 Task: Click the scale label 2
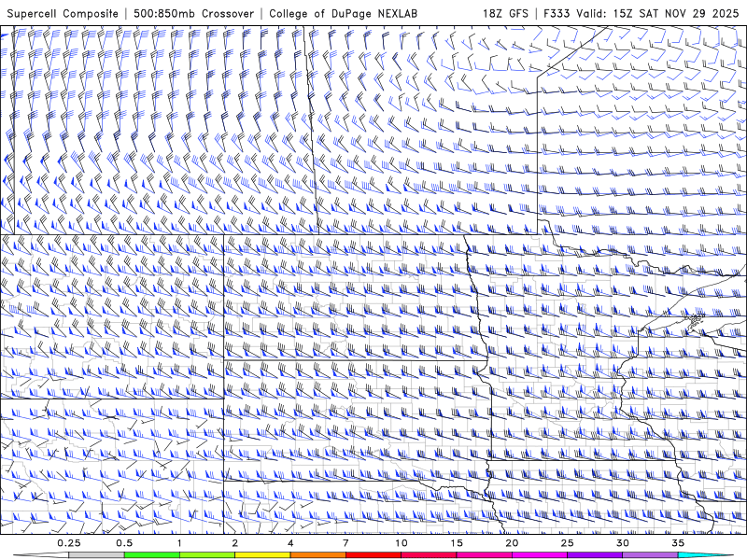click(235, 543)
